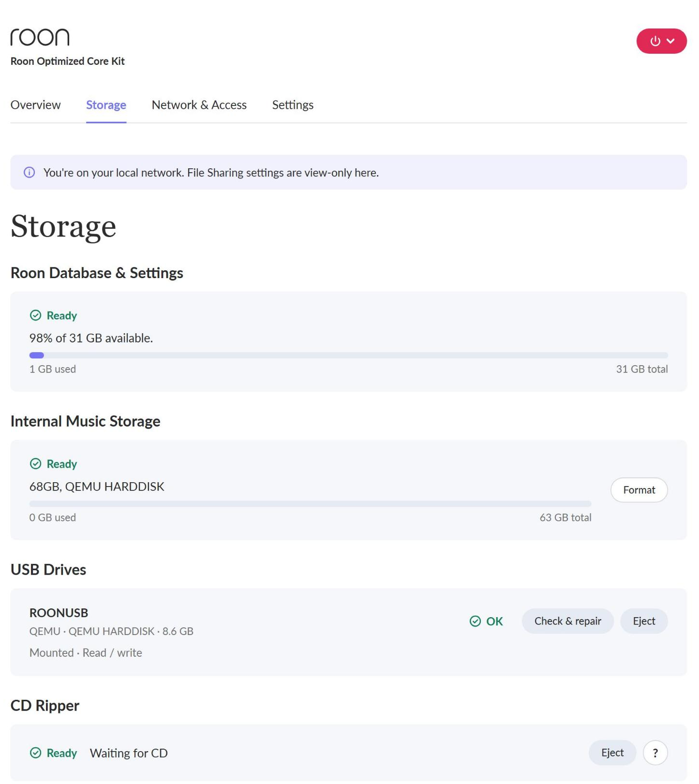Click the '1 GB used' label

click(53, 370)
